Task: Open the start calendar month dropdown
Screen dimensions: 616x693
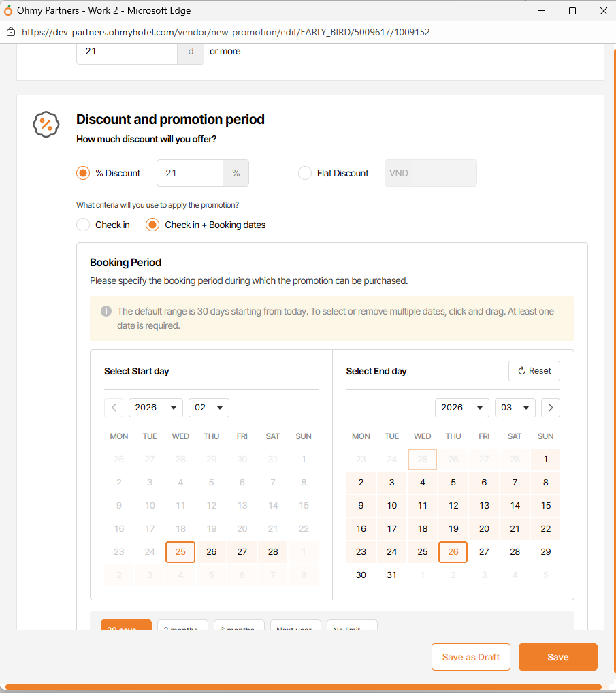Action: [x=208, y=408]
